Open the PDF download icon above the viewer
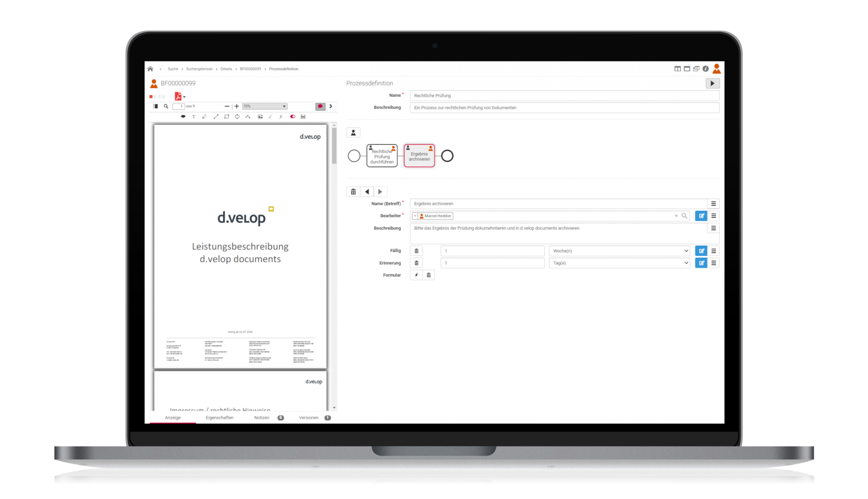The width and height of the screenshot is (868, 499). coord(179,96)
